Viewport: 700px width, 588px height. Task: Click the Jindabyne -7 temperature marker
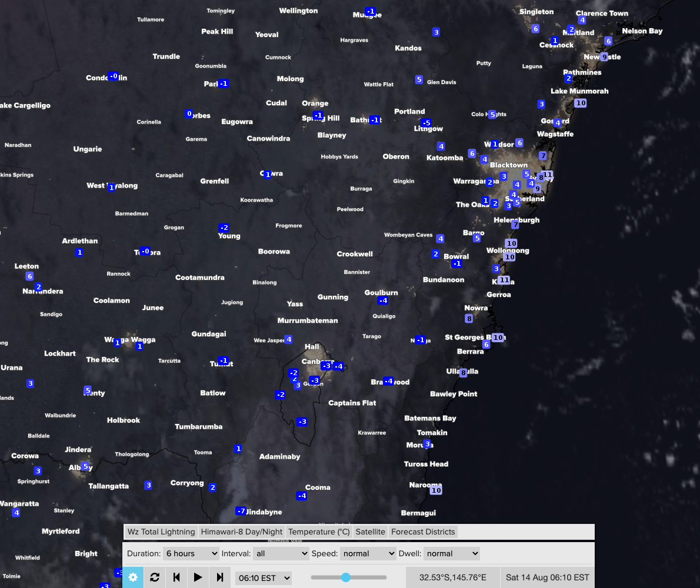(241, 511)
